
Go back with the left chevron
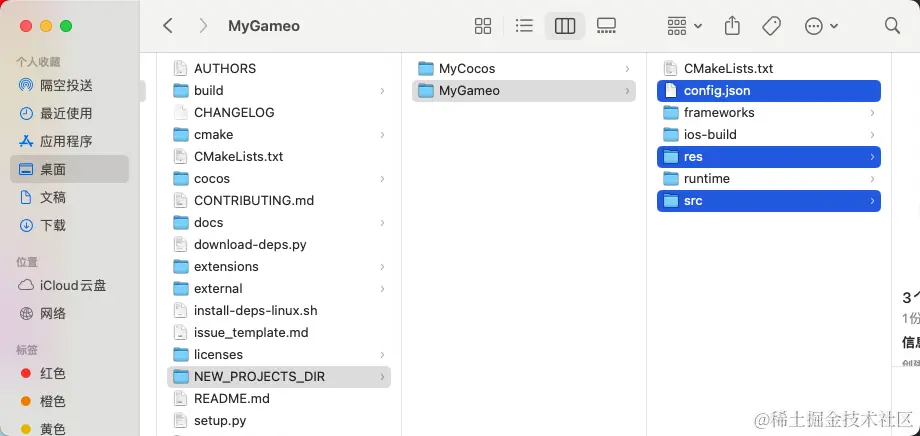(168, 26)
